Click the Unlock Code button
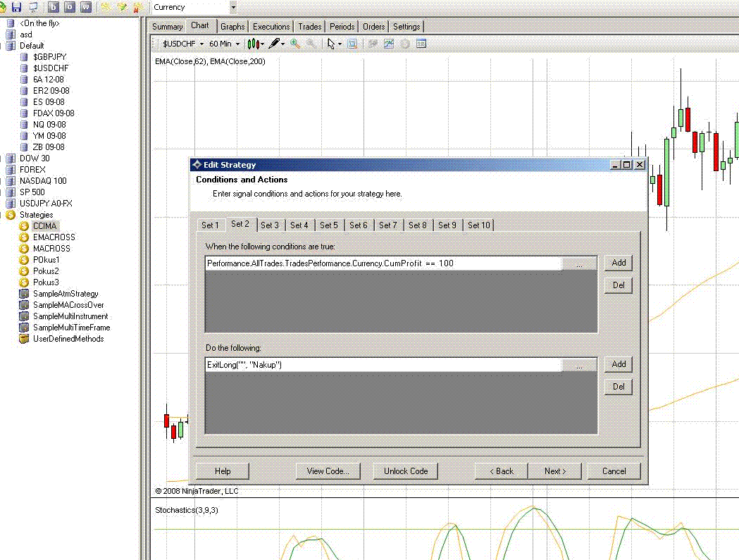The height and width of the screenshot is (560, 739). tap(406, 471)
